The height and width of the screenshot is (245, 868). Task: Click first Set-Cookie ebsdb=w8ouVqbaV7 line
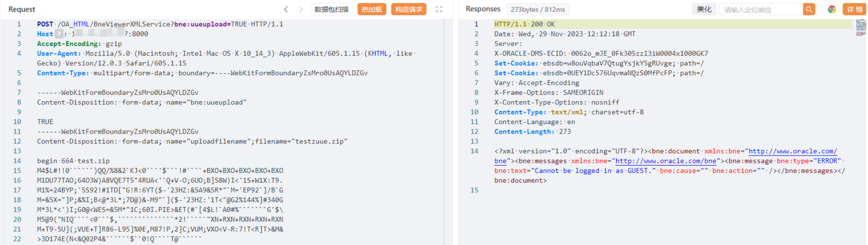(x=599, y=64)
